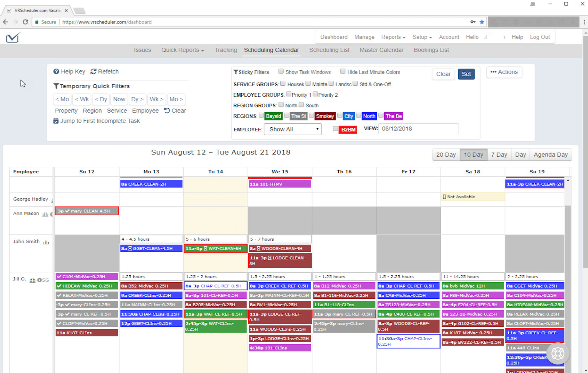Click Jump to First Incomplete Task icon
The image size is (588, 373).
pos(56,121)
